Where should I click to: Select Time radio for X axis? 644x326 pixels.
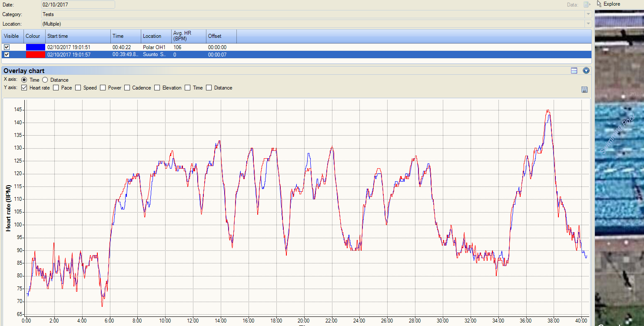tap(24, 80)
